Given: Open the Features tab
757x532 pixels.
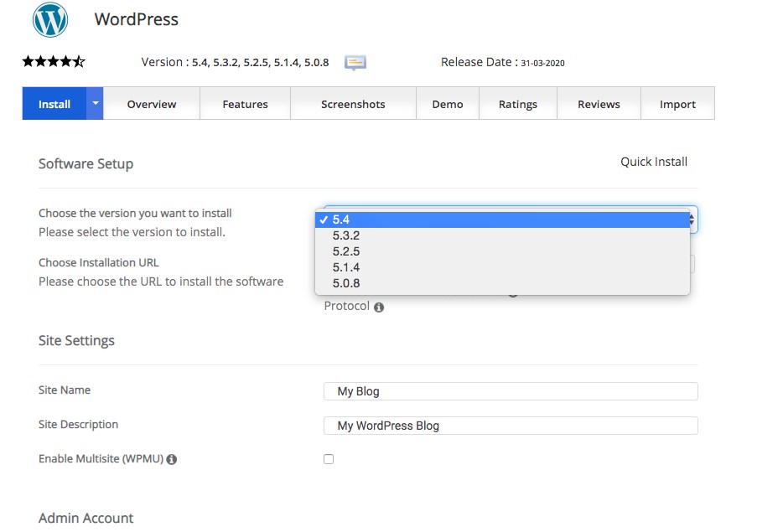Looking at the screenshot, I should click(246, 103).
